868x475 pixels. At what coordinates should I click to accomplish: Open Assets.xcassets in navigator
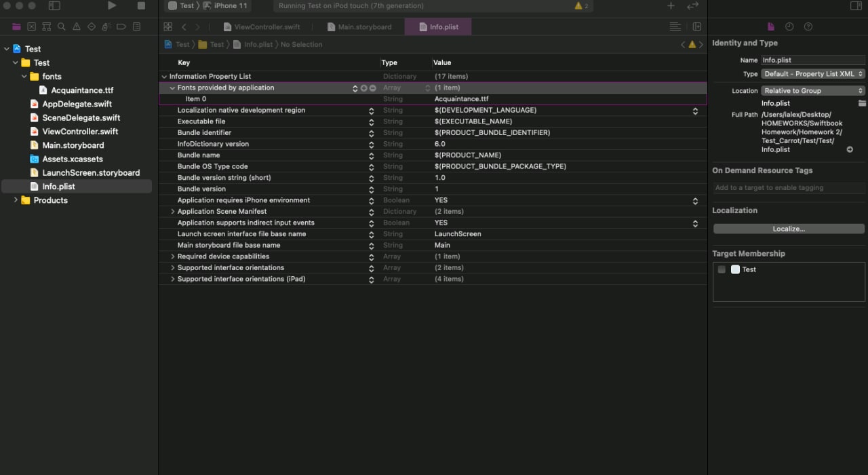tap(66, 159)
